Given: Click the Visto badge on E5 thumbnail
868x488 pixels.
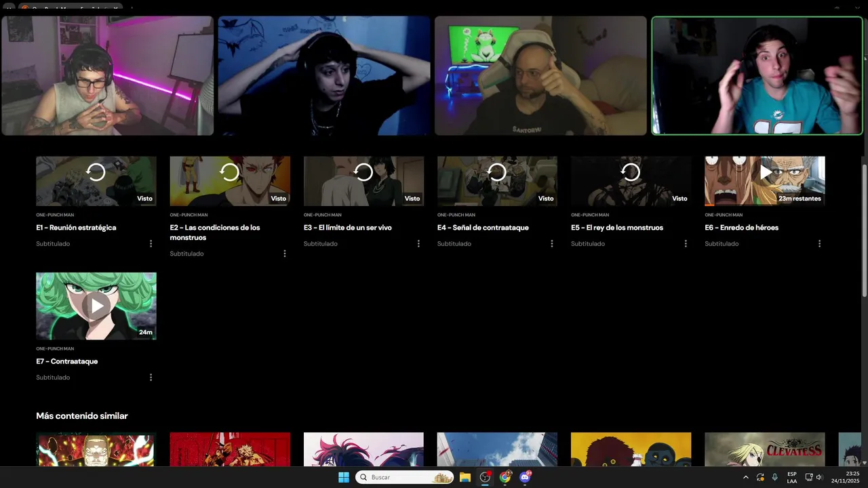Looking at the screenshot, I should click(x=679, y=199).
